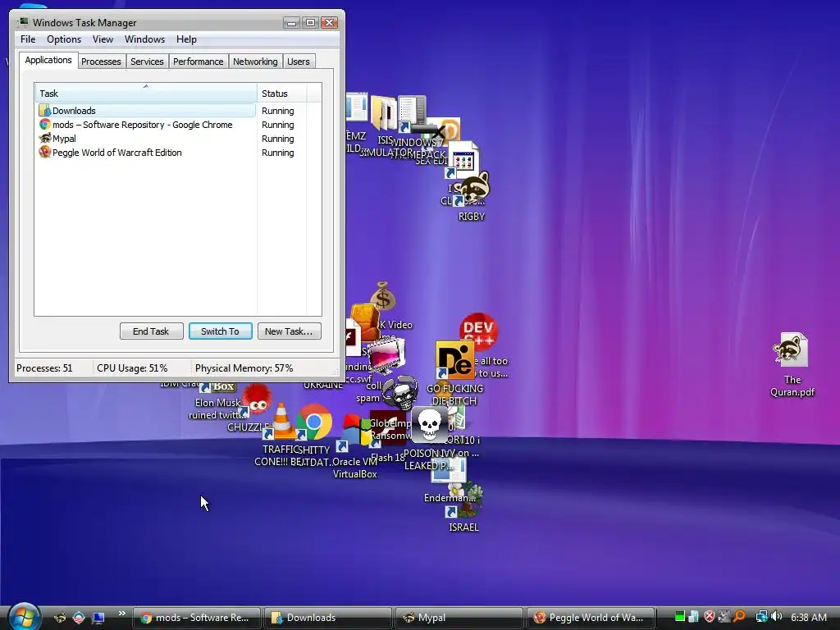840x630 pixels.
Task: Select the Oracle VM VirtualBox desktop shortcut
Action: coord(354,445)
